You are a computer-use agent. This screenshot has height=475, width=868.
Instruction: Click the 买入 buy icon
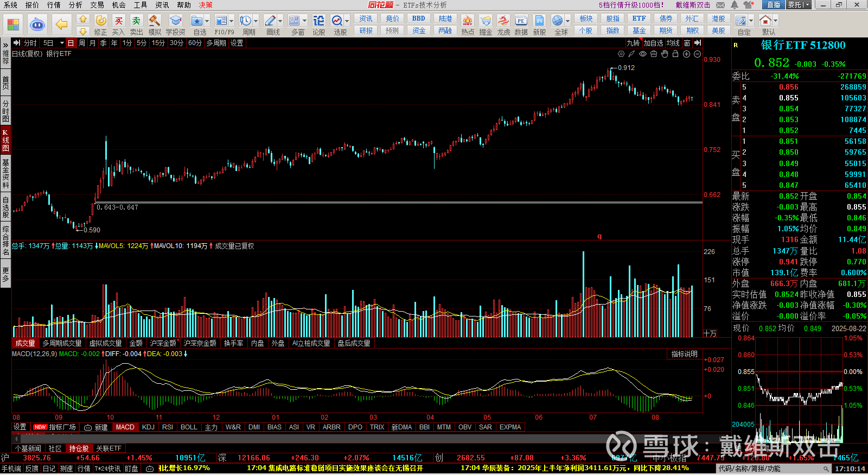pyautogui.click(x=118, y=25)
